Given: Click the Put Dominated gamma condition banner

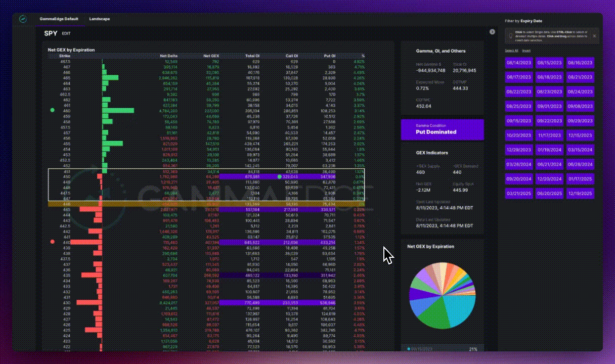Looking at the screenshot, I should tap(443, 129).
